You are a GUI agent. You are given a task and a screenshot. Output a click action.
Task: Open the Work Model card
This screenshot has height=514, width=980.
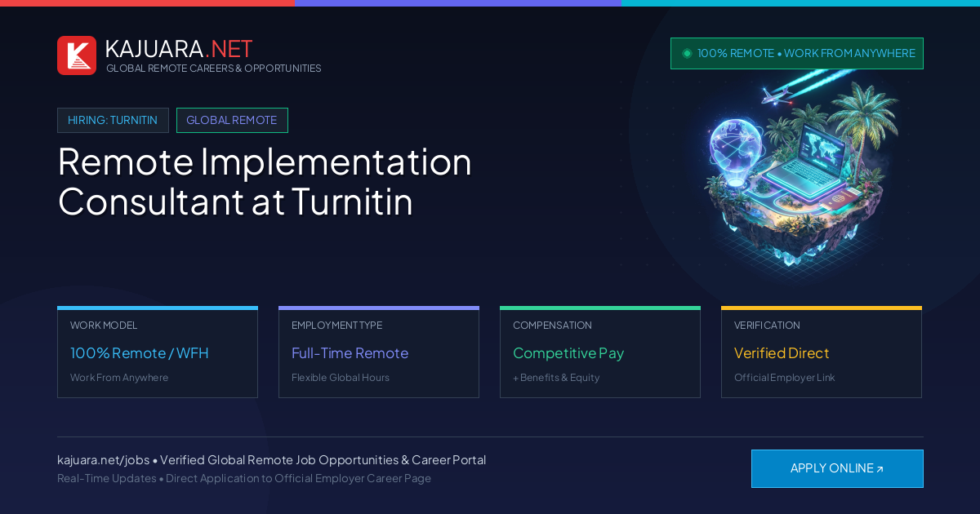click(158, 352)
